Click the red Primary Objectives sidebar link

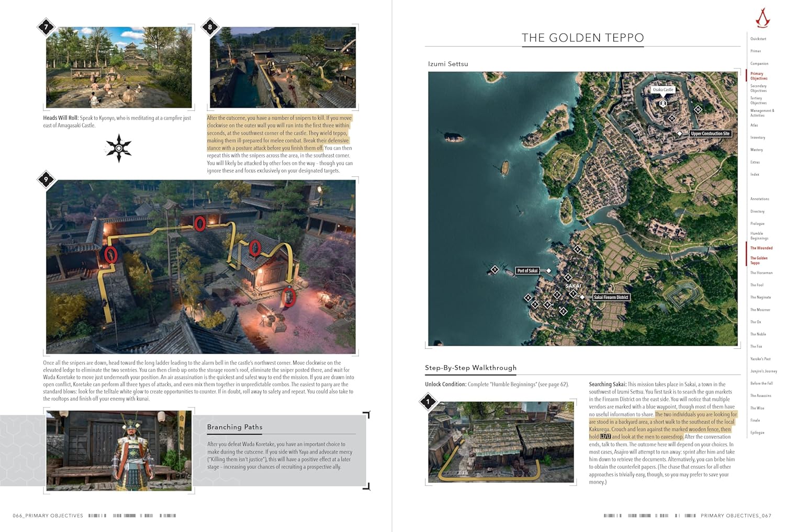click(760, 76)
